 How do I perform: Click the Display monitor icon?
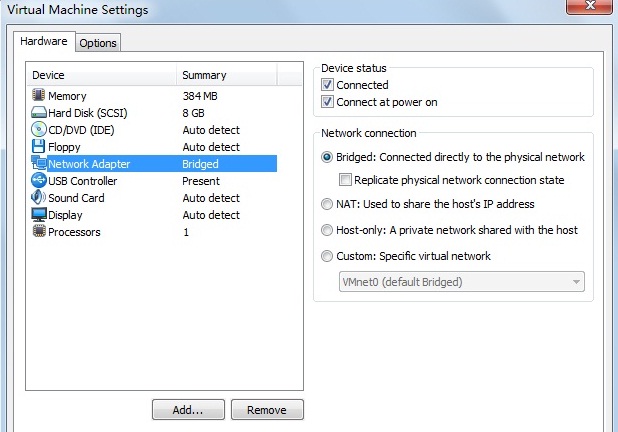click(x=39, y=214)
